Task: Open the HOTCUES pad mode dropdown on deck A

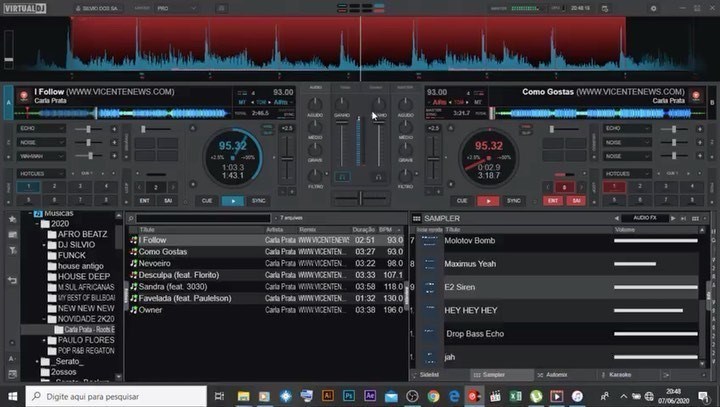Action: [x=41, y=174]
